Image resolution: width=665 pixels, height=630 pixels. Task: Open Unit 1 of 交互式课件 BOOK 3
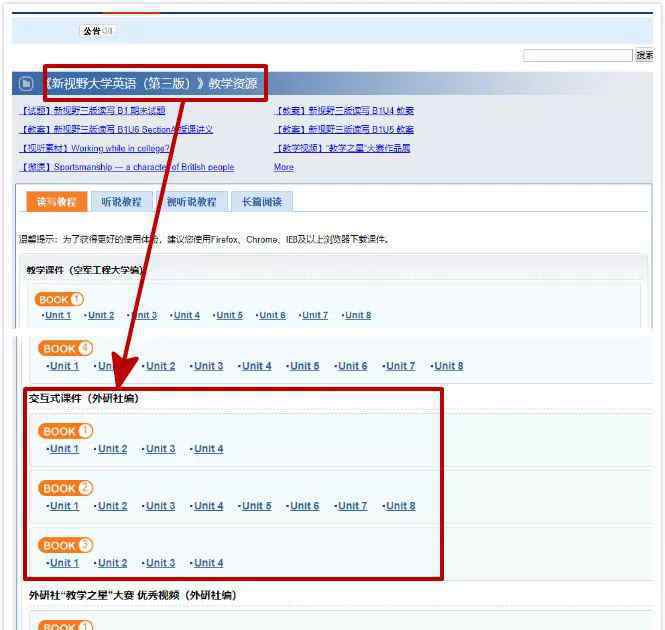(64, 563)
